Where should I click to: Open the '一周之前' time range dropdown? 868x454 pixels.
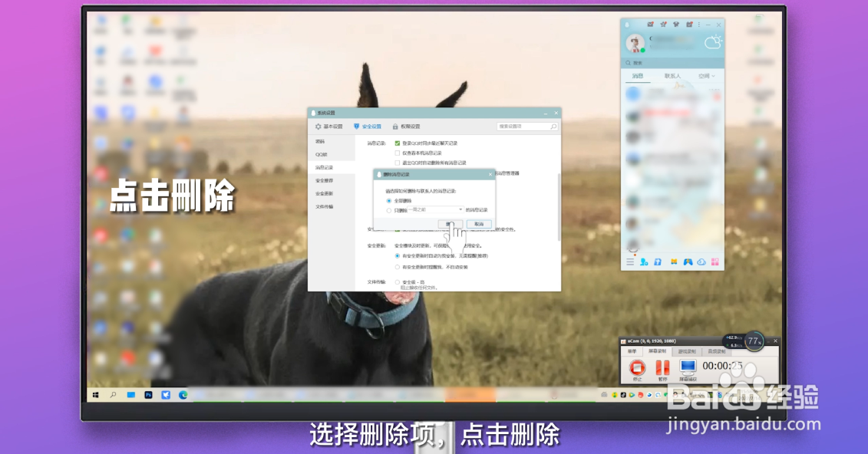pos(460,210)
